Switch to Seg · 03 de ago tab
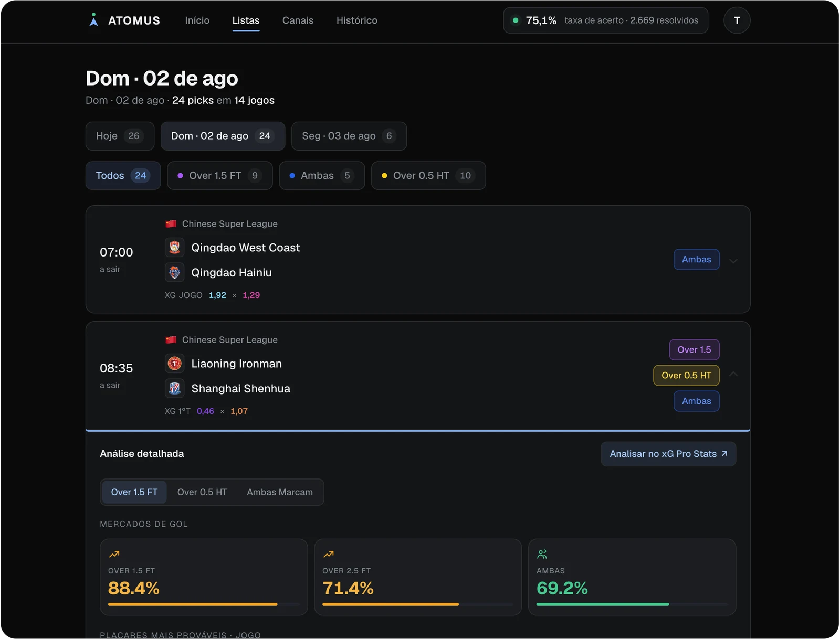840x639 pixels. click(x=349, y=136)
